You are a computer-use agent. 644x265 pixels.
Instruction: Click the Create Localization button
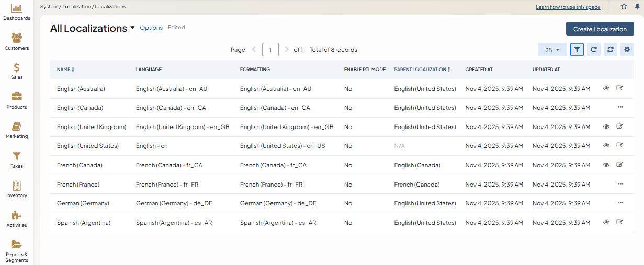[x=600, y=29]
